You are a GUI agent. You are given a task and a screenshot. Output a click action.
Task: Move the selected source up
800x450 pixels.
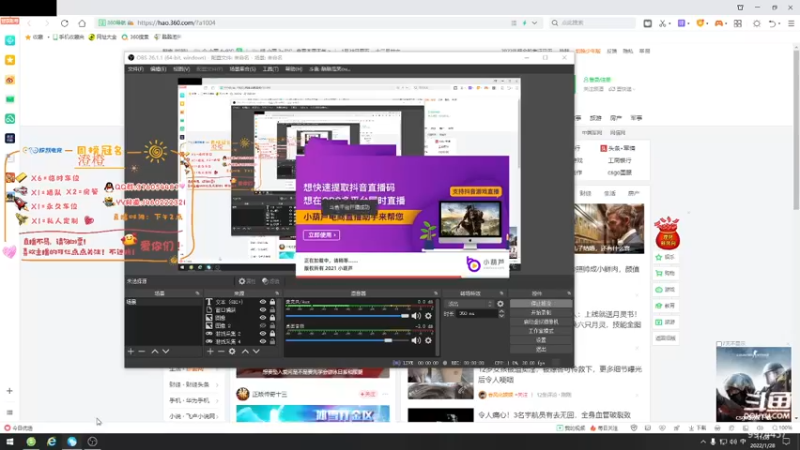coord(245,352)
